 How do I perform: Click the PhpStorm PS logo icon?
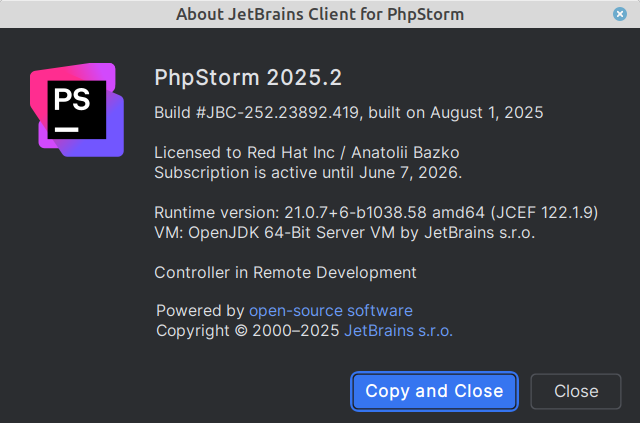(x=77, y=110)
